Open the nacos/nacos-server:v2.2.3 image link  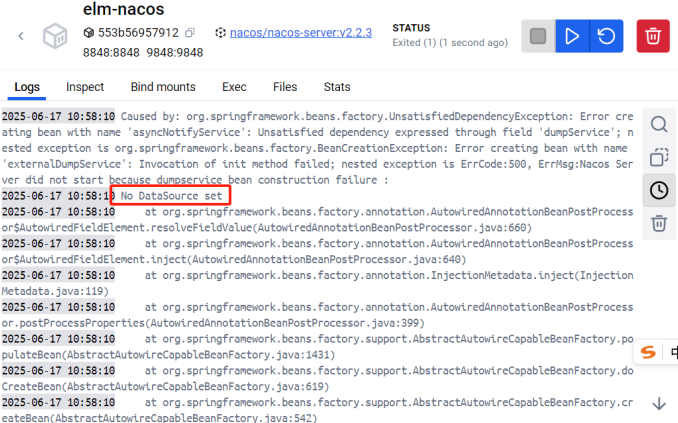(301, 32)
